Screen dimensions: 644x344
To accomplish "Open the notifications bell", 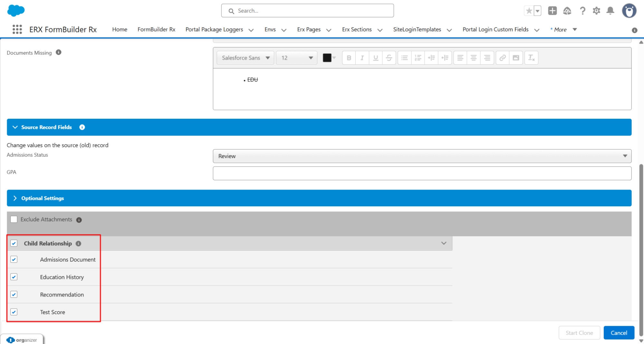I will pyautogui.click(x=610, y=11).
